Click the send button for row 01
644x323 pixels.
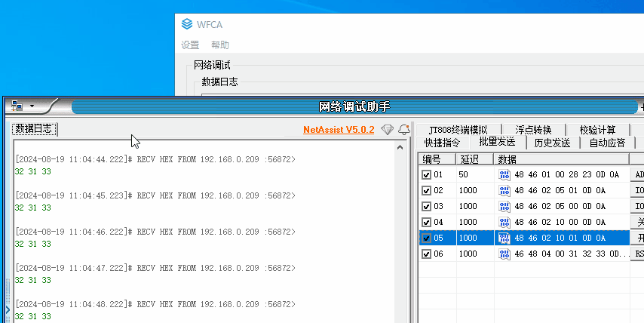pos(638,174)
